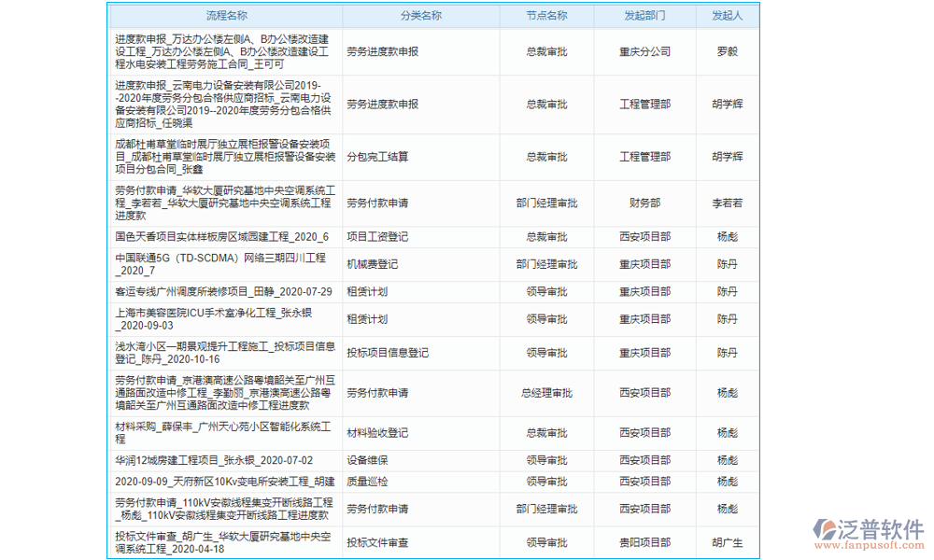Click the 发起人 column header
934x560 pixels.
[x=727, y=15]
